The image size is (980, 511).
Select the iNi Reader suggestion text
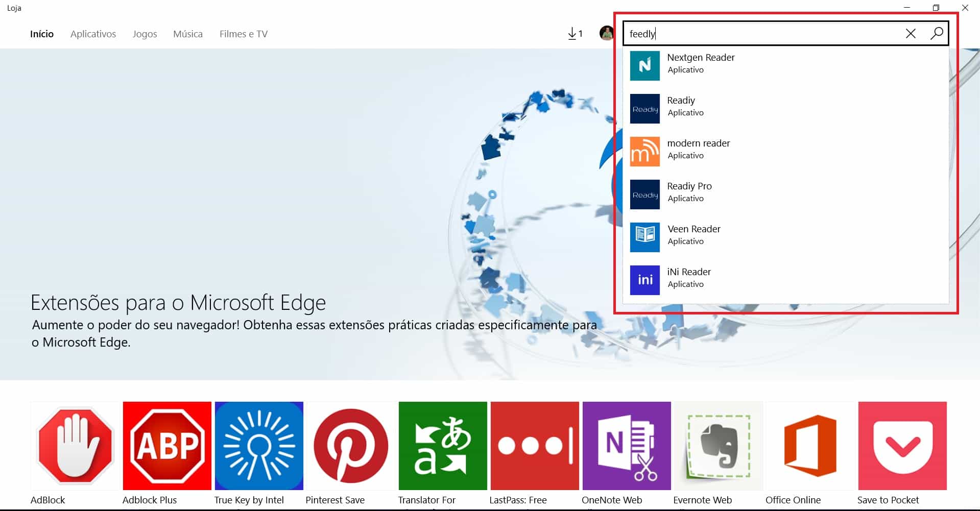coord(689,272)
